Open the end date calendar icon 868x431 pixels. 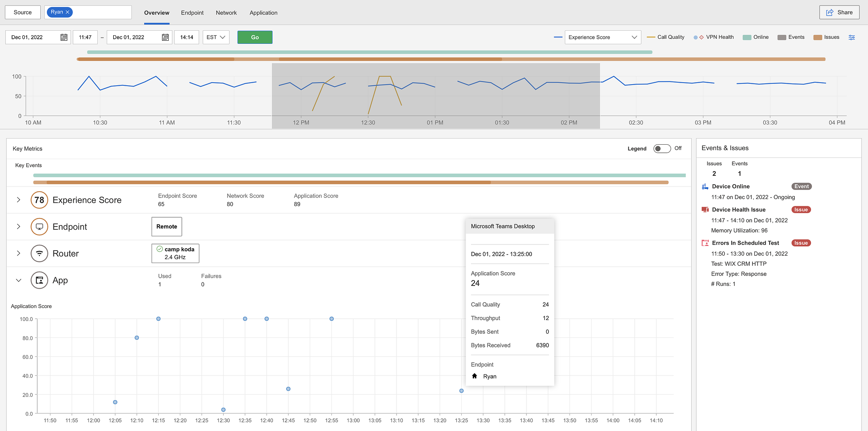(x=165, y=37)
